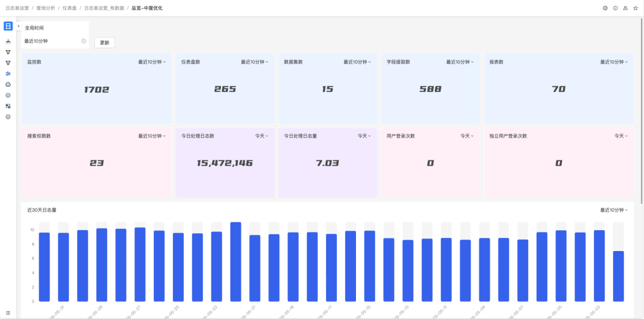Open the 报表数 time range dropdown
This screenshot has width=644, height=319.
tap(614, 62)
